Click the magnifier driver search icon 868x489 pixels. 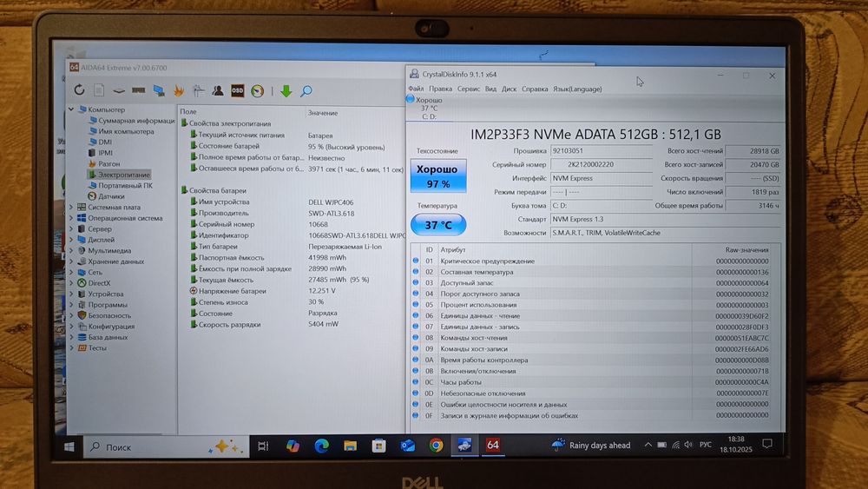point(306,91)
